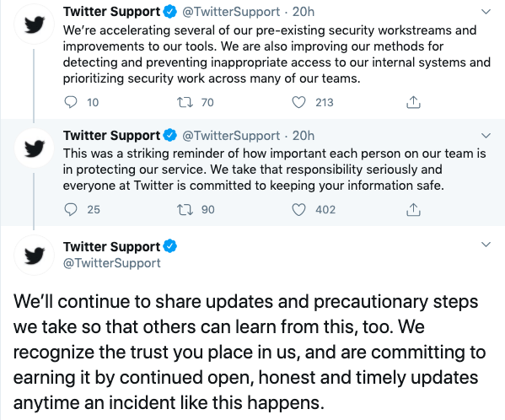
Task: Open Twitter Support avatar on first tweet
Action: (34, 24)
